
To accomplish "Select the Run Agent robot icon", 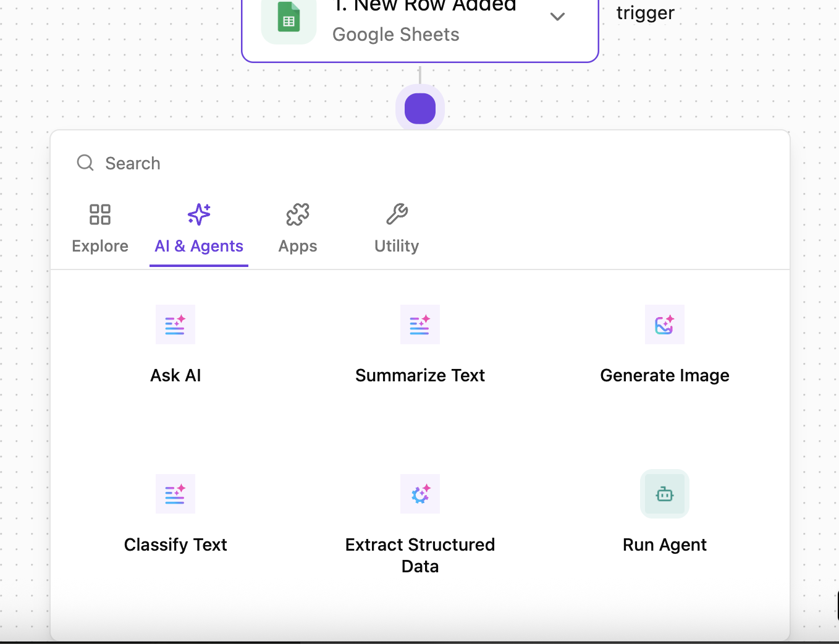I will coord(665,494).
